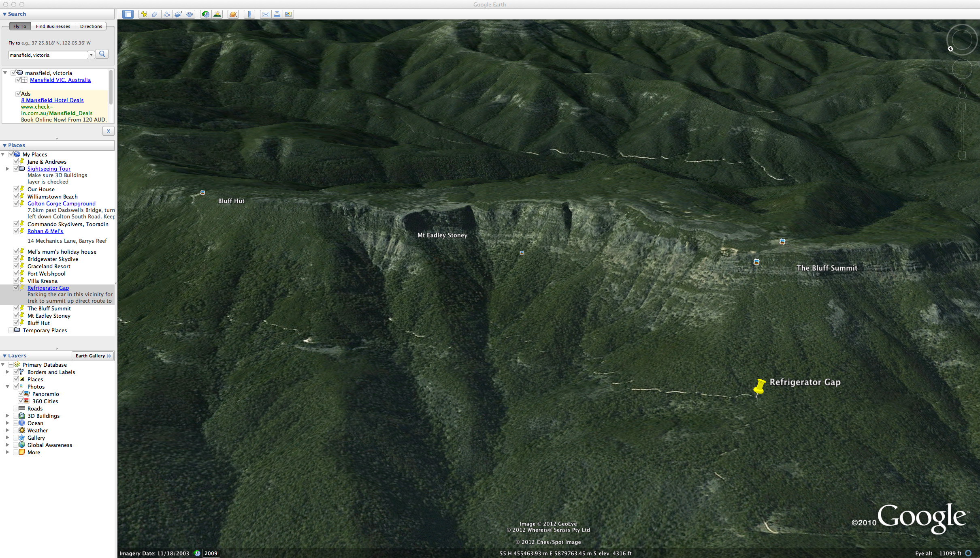Click the Email envelope icon
Viewport: 980px width, 558px height.
(265, 14)
